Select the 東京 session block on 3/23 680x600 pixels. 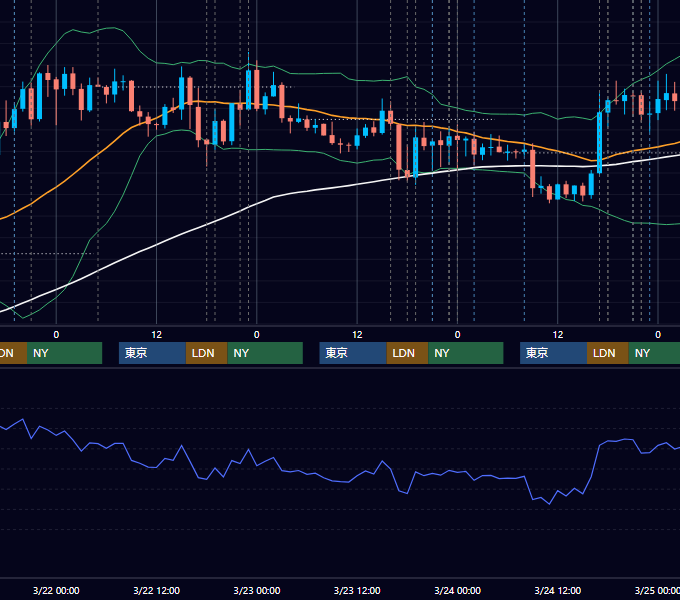pos(353,353)
